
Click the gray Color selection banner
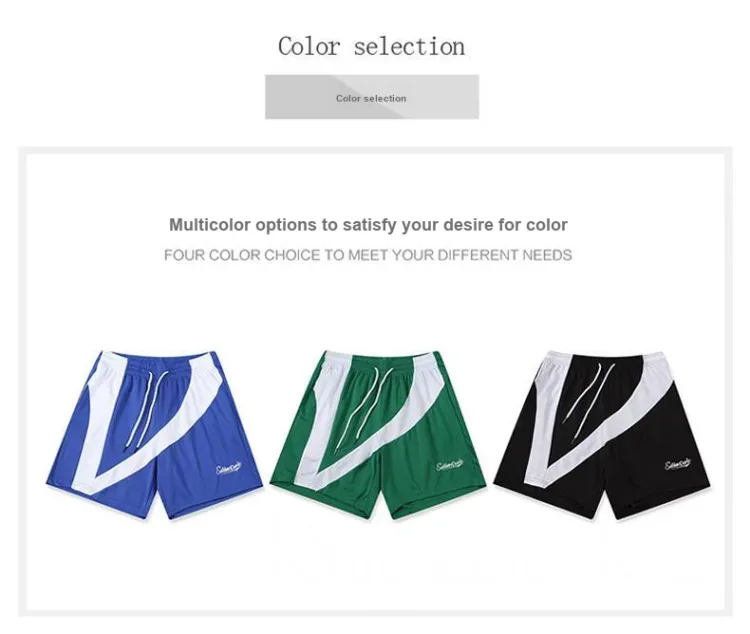click(x=372, y=97)
